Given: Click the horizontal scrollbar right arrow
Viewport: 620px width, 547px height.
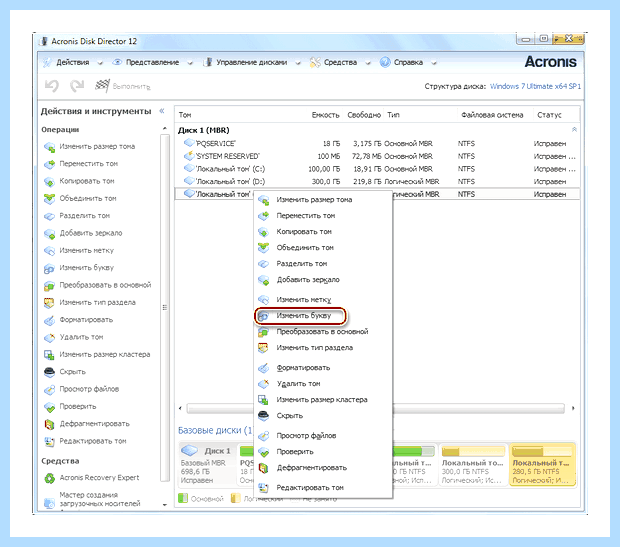Looking at the screenshot, I should click(x=573, y=408).
